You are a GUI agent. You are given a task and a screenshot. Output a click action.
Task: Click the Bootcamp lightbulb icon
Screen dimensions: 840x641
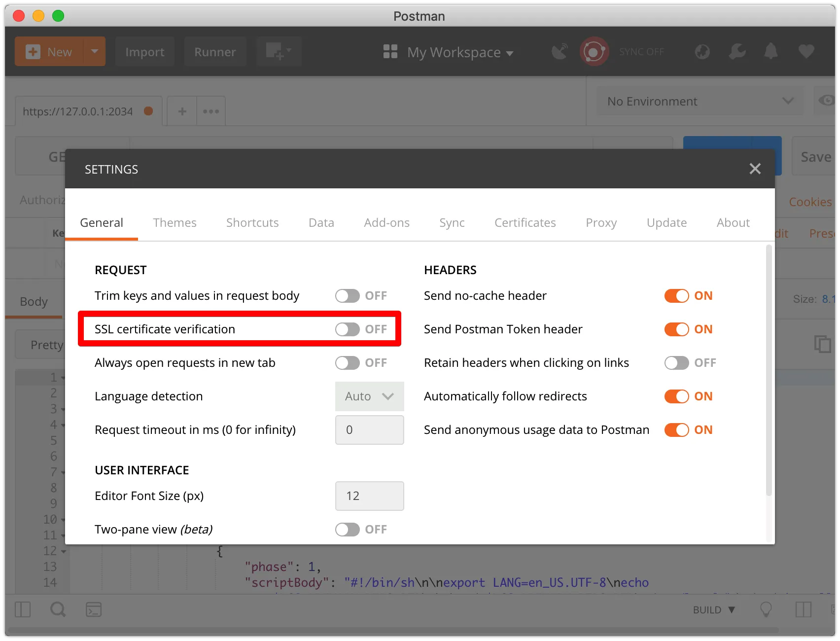(766, 609)
